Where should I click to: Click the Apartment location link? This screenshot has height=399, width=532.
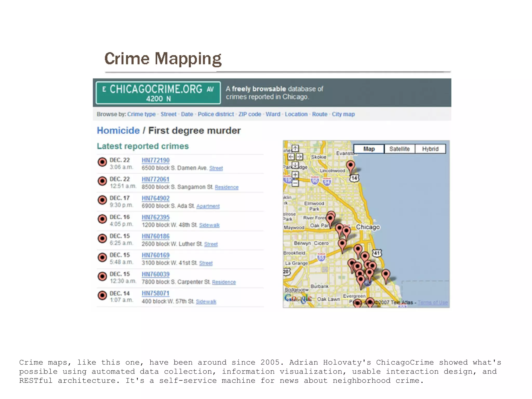208,206
